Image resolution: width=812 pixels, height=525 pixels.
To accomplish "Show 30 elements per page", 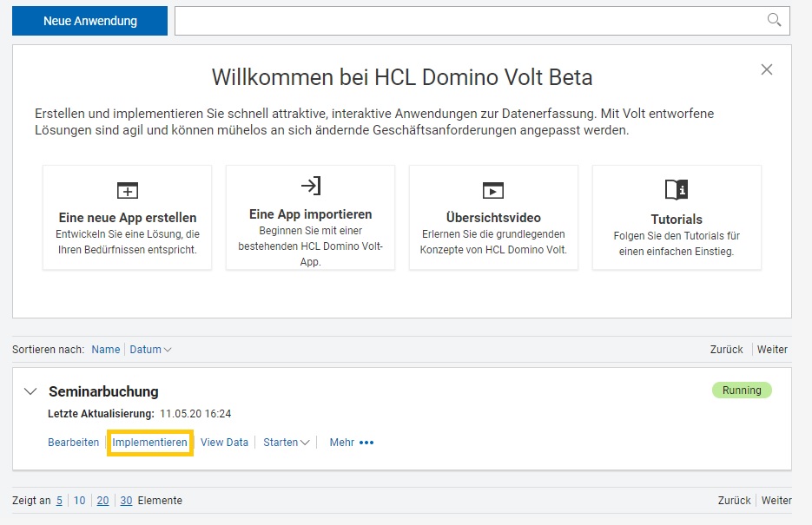I will pos(126,501).
